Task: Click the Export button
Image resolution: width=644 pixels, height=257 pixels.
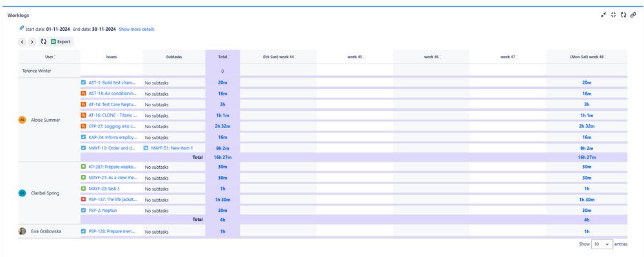Action: pos(61,41)
